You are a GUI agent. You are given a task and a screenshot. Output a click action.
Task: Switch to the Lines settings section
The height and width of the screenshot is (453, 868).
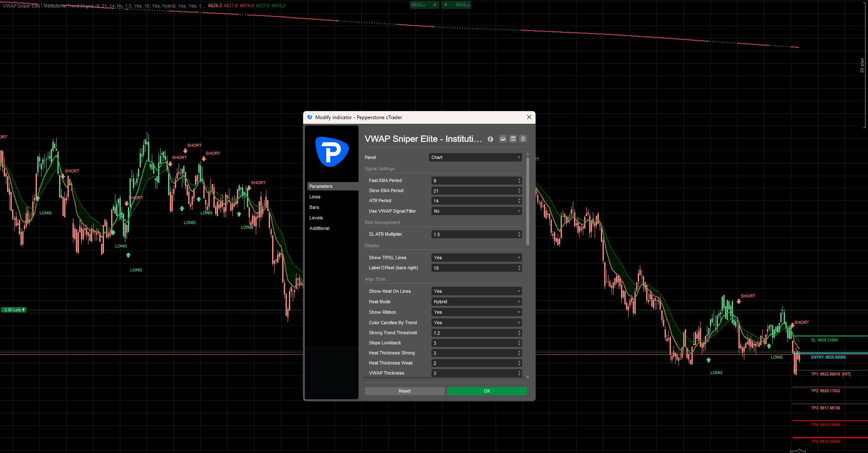click(x=315, y=196)
